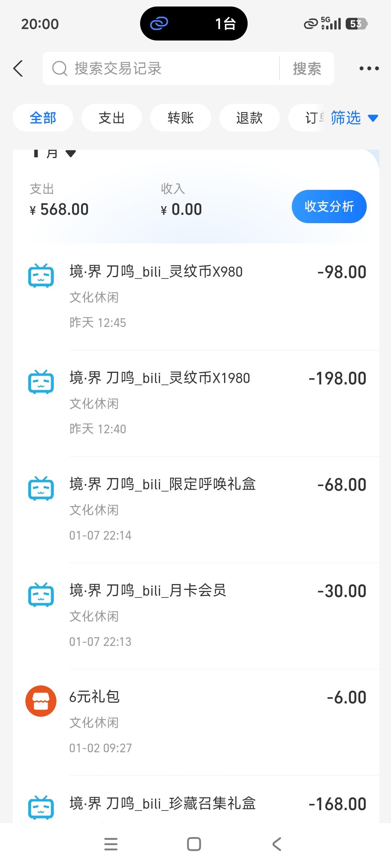Click the 搜索 button
The image size is (391, 868).
(307, 68)
